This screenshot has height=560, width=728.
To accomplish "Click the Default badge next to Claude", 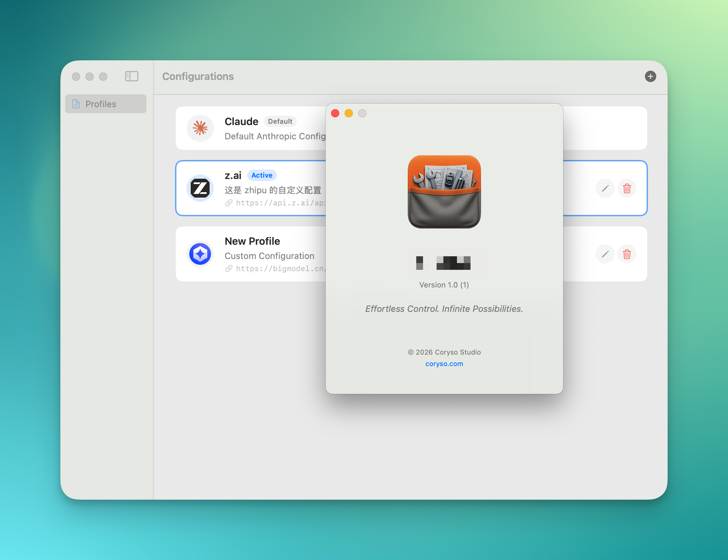I will click(280, 121).
